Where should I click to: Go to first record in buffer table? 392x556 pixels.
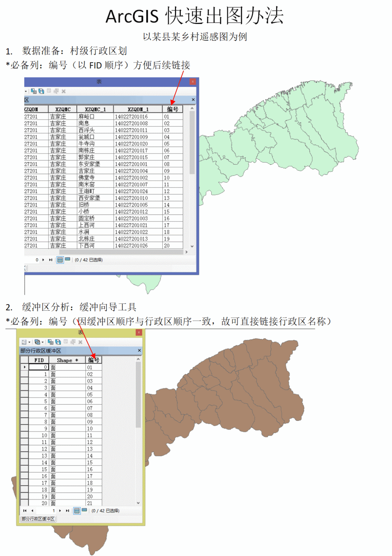(25, 511)
